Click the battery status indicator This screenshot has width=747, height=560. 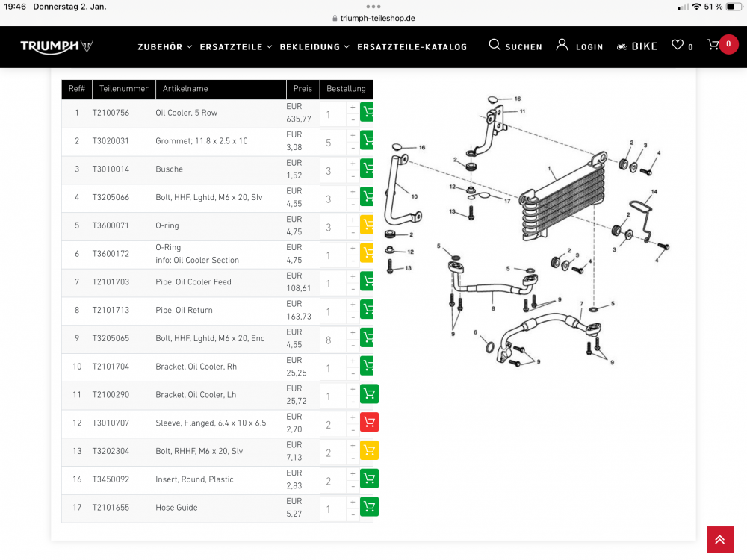[x=734, y=7]
